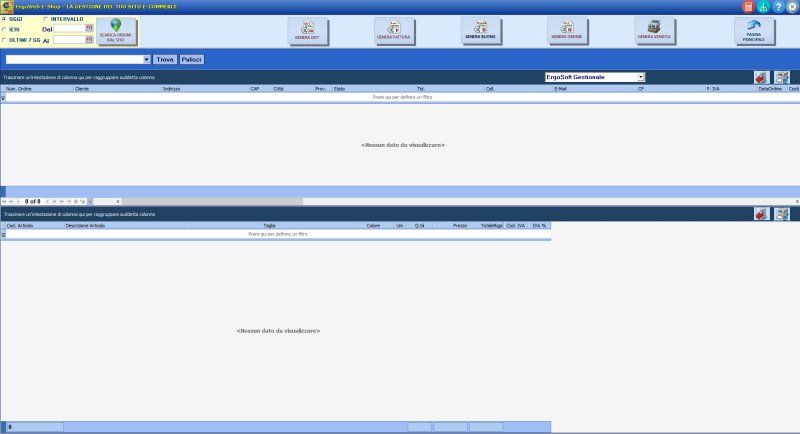Viewport: 800px width, 434px height.
Task: Open the search combo box dropdown arrow
Action: 146,60
